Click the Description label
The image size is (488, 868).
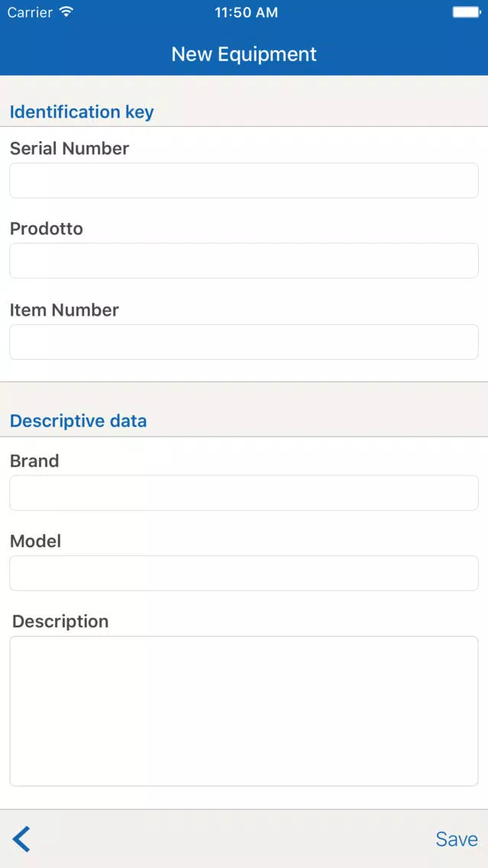60,622
